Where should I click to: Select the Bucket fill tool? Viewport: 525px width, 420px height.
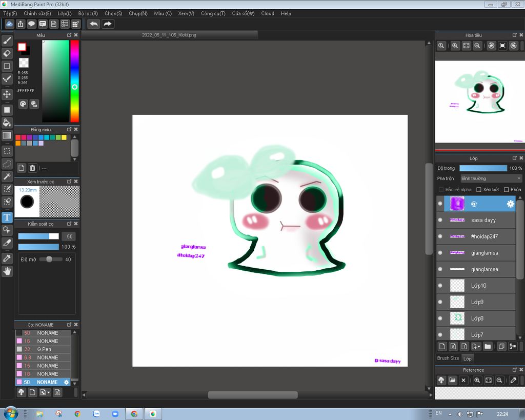7,123
